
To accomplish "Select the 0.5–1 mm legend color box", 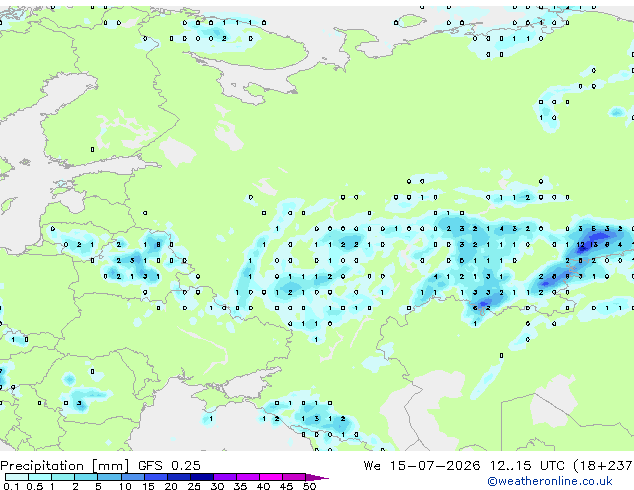I will click(40, 477).
